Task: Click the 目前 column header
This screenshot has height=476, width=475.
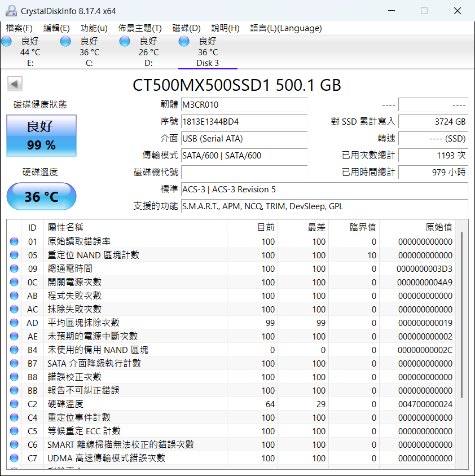Action: click(x=252, y=227)
